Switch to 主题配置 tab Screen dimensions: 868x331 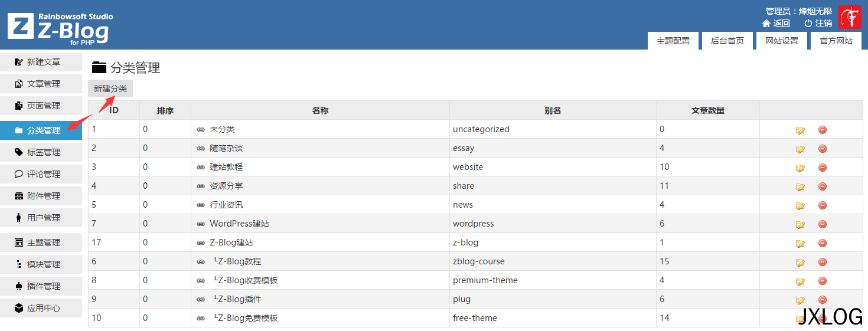point(673,41)
